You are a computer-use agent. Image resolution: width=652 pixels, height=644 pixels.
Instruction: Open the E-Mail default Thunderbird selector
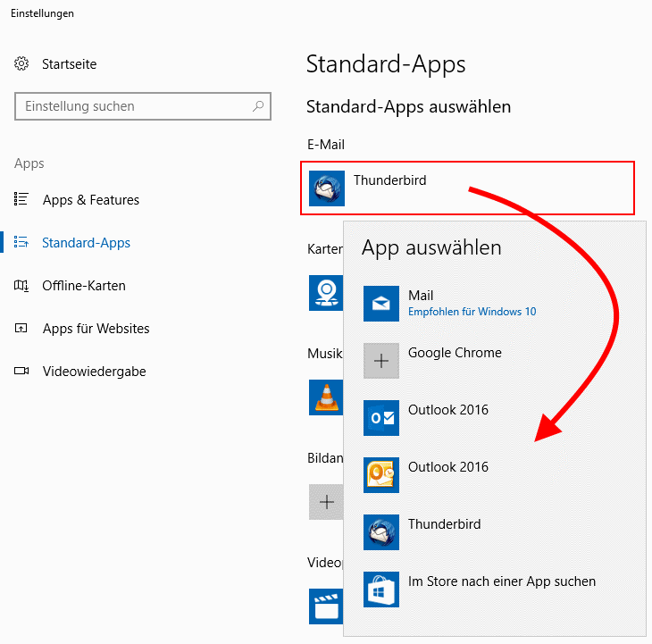pos(467,188)
